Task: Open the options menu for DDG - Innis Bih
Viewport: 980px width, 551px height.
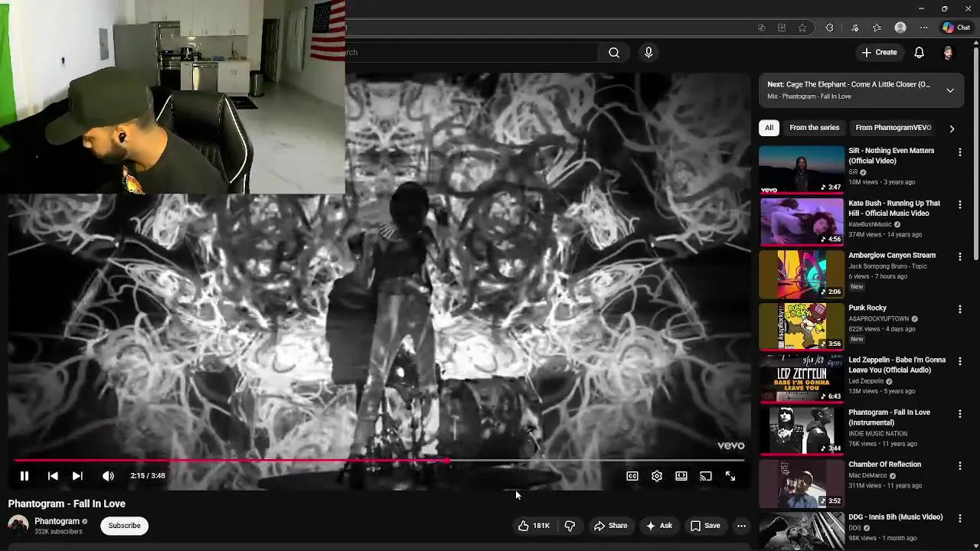Action: point(960,518)
